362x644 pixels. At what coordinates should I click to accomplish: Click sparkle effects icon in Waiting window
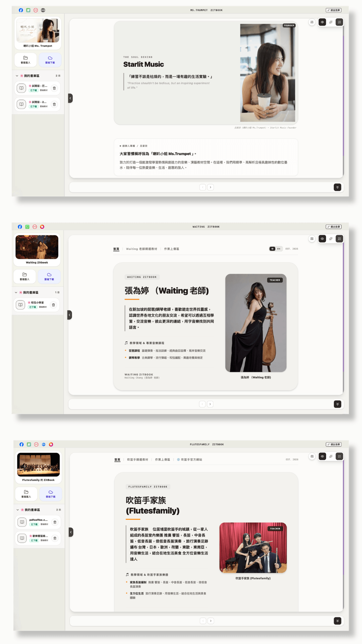(x=331, y=239)
